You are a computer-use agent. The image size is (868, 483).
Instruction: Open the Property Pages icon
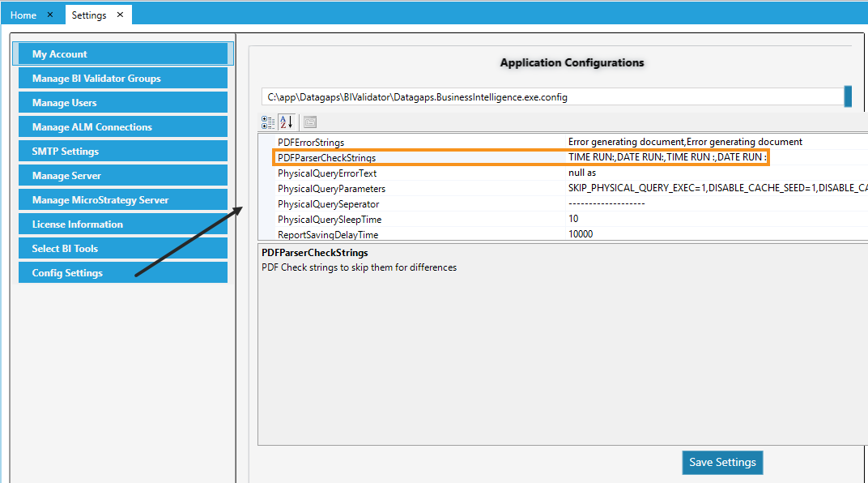(x=310, y=122)
